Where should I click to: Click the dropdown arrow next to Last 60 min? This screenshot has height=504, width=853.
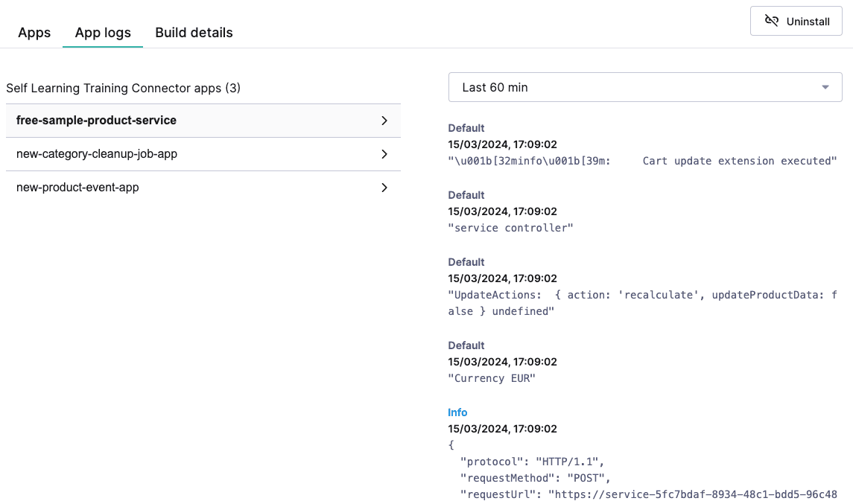(x=825, y=87)
